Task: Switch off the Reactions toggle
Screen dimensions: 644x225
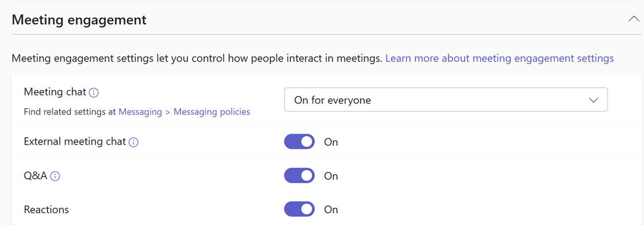Action: (x=299, y=209)
